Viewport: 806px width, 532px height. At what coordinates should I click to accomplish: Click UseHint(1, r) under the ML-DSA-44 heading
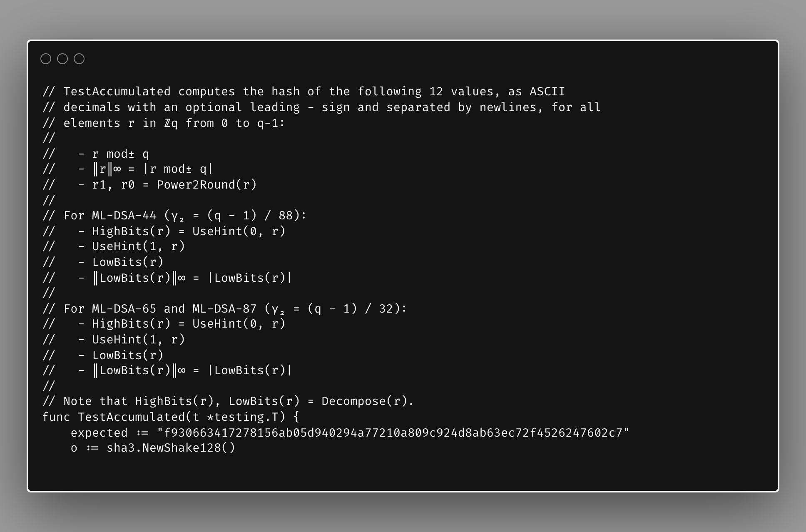(x=138, y=246)
